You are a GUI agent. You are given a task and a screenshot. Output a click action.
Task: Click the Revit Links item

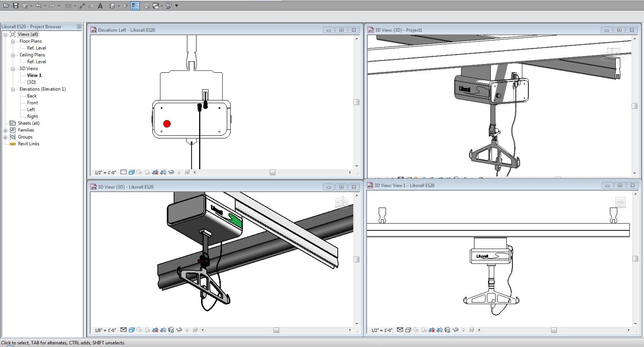pos(29,144)
